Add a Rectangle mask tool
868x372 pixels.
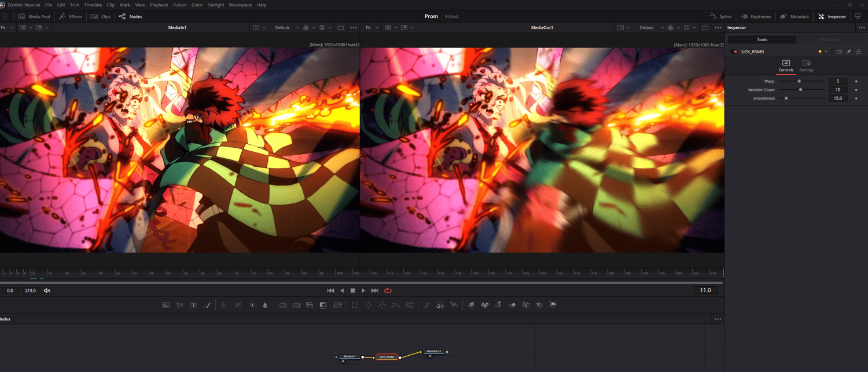point(355,305)
